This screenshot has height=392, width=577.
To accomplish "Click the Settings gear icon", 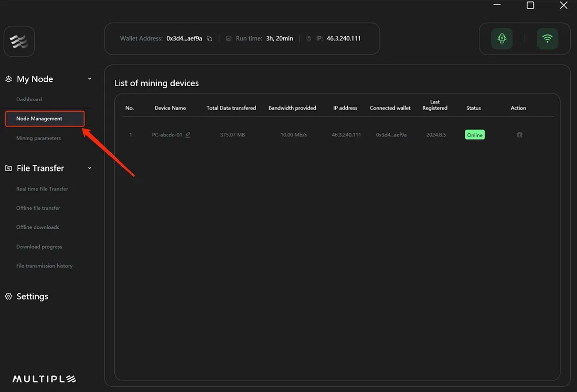I will coord(8,296).
